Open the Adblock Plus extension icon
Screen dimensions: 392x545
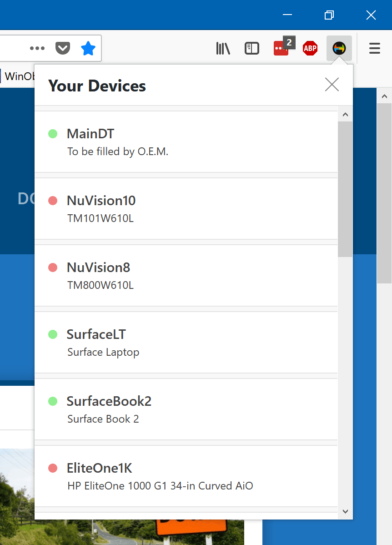coord(310,48)
